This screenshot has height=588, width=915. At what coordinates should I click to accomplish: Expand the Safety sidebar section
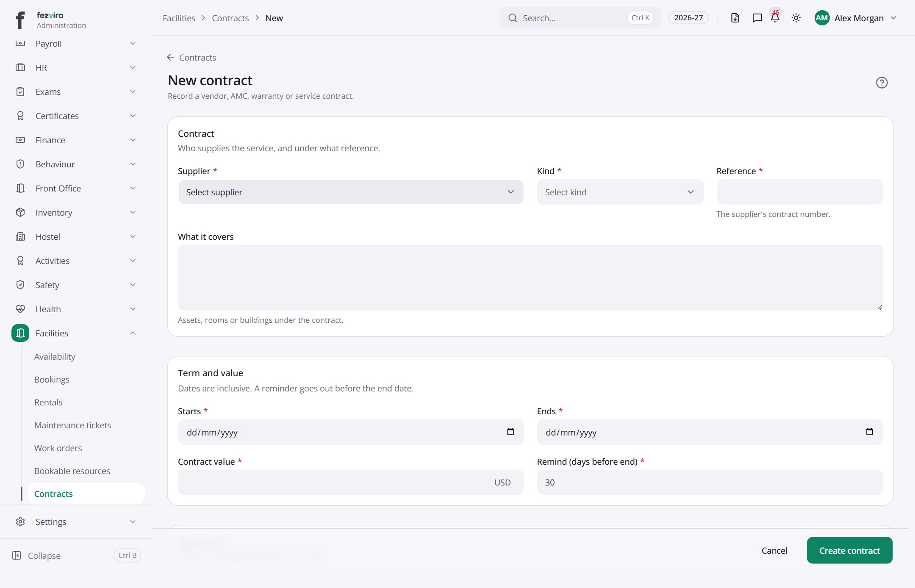click(x=76, y=285)
